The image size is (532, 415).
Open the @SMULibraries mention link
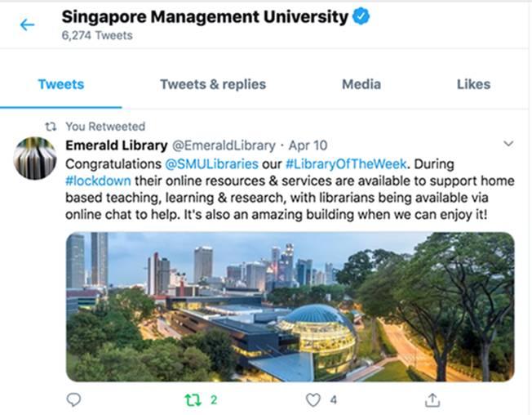coord(211,164)
